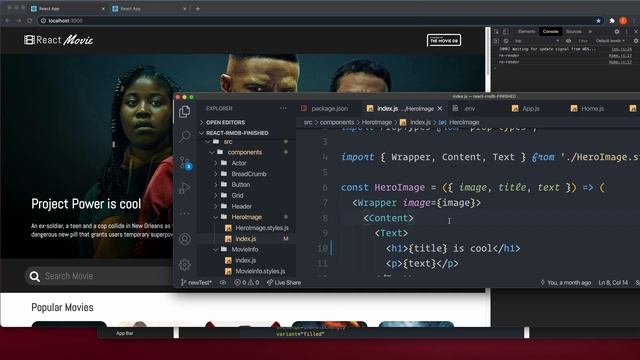Toggle the console sidebar in DevTools
Viewport: 640px width, 360px height.
click(496, 41)
